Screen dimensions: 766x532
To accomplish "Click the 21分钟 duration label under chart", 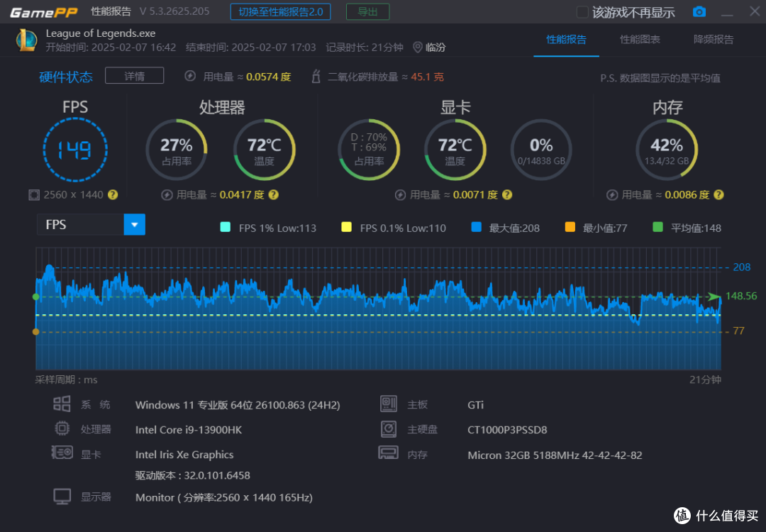I will pyautogui.click(x=705, y=380).
